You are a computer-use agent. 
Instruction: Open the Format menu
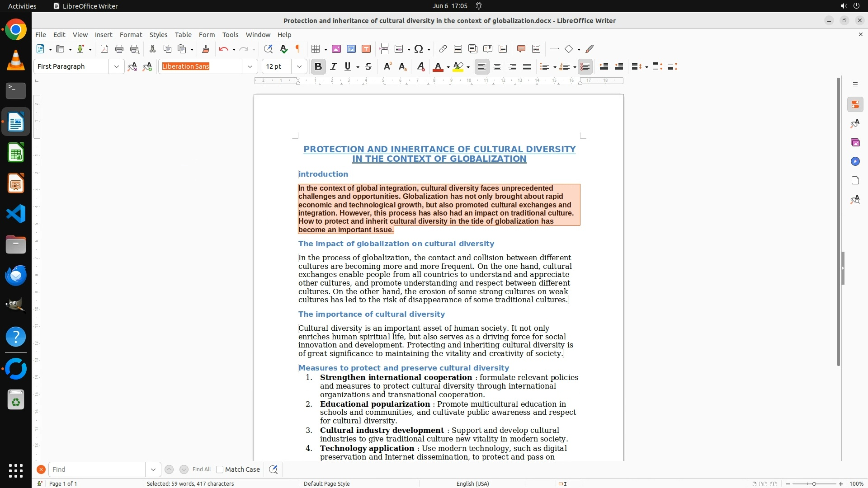[131, 34]
